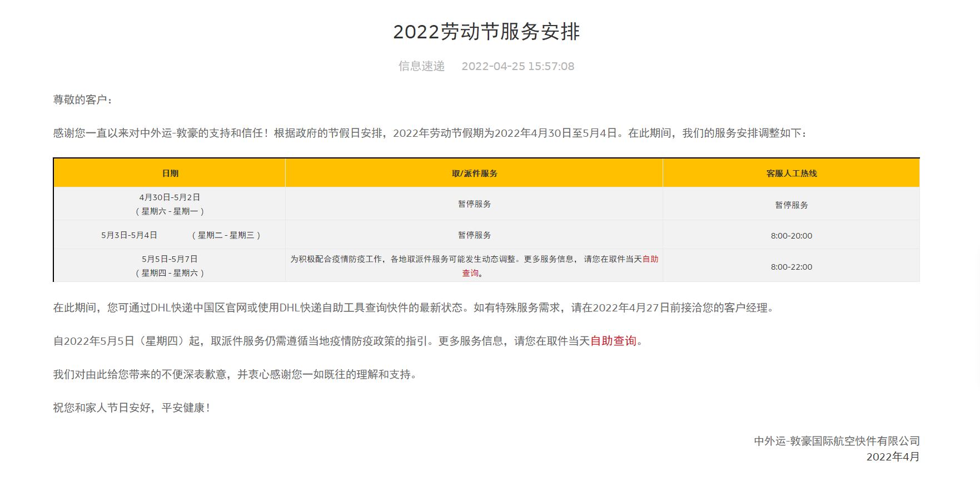Click 暂停服务 in the hotline column
Screen dimensions: 980x481
pos(792,205)
